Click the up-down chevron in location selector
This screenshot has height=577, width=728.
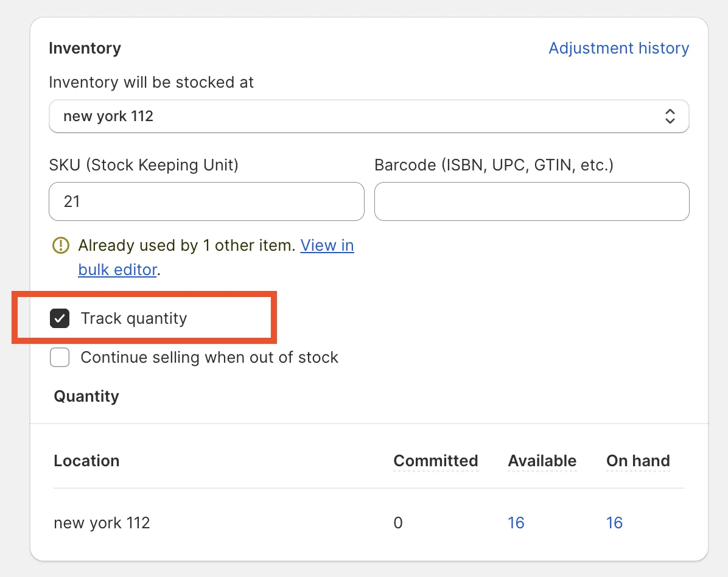click(670, 116)
